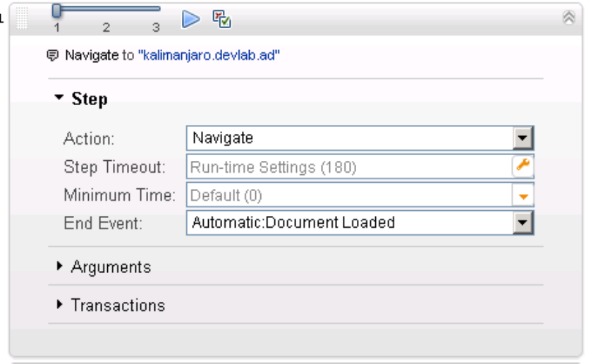This screenshot has width=591, height=364.
Task: Click the End Event label text
Action: 103,223
